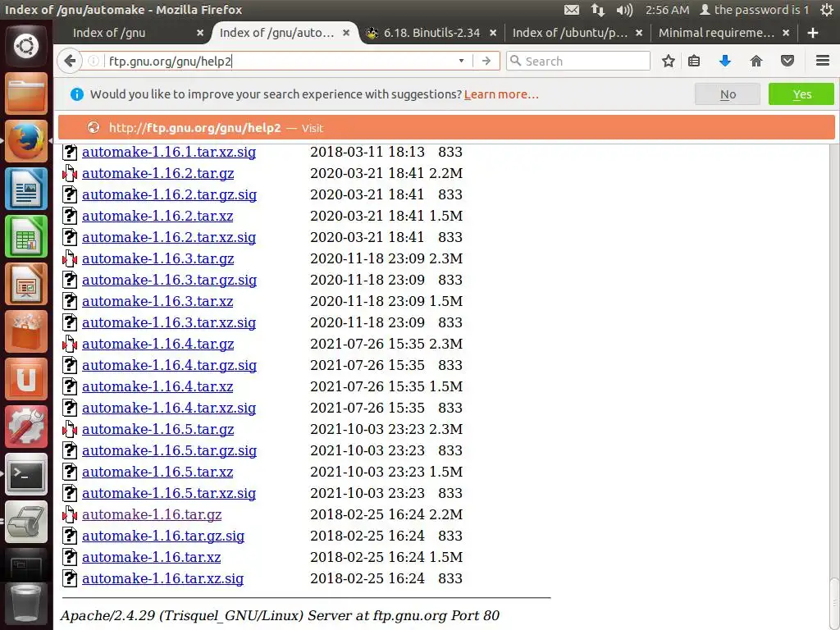Open the user menu 'the password is 1'
840x630 pixels.
[x=755, y=10]
